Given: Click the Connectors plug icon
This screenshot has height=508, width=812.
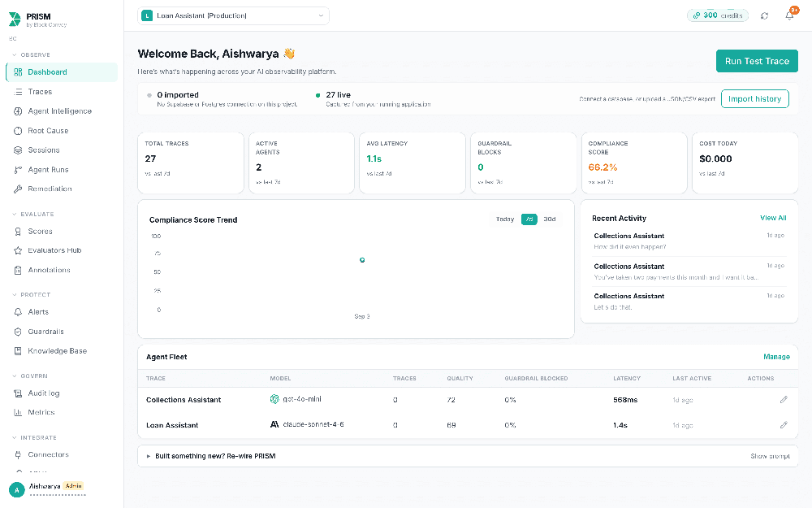Looking at the screenshot, I should [18, 454].
